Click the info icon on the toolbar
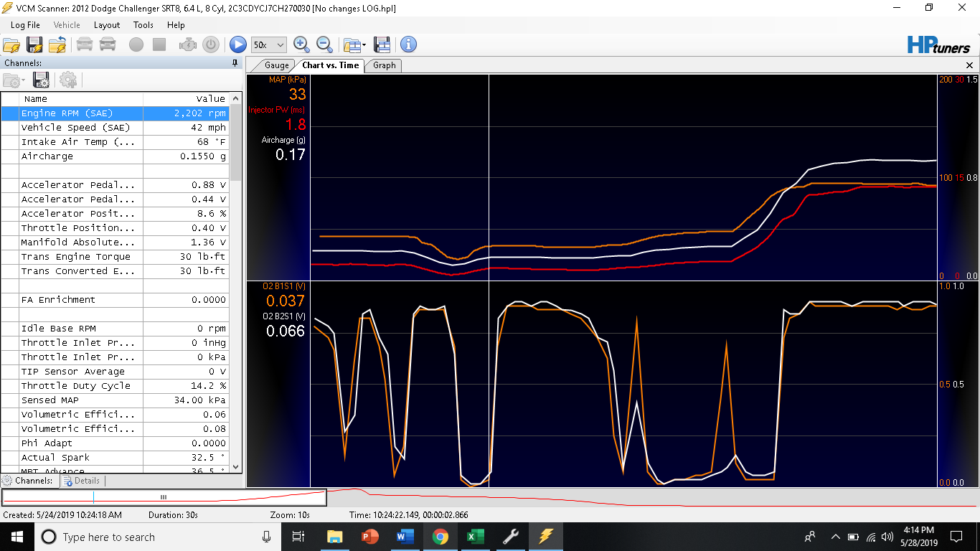Screen dimensions: 980x551 (x=408, y=44)
